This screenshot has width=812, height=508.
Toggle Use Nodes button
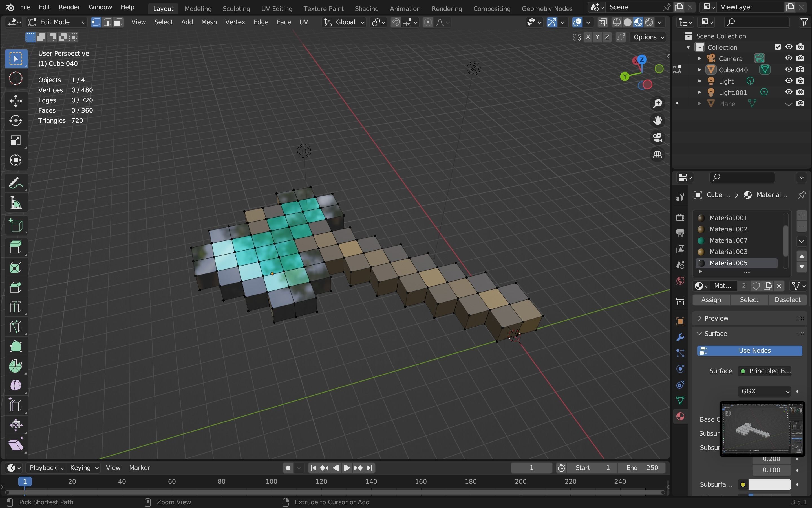(x=750, y=351)
